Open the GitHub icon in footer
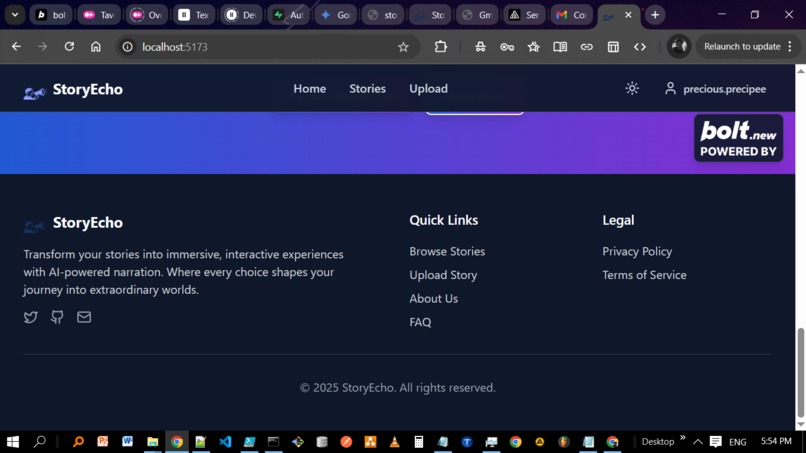Image resolution: width=806 pixels, height=453 pixels. (x=57, y=317)
